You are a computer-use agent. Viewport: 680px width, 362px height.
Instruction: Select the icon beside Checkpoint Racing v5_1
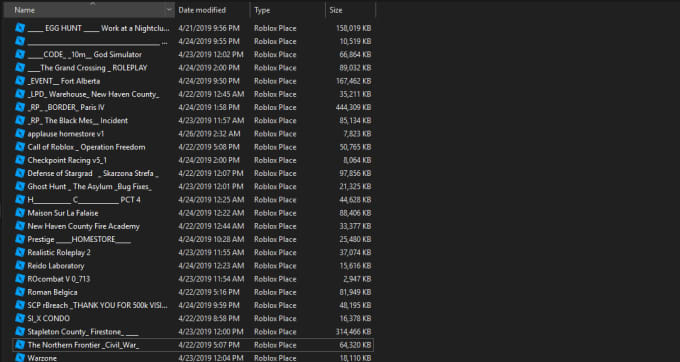click(x=20, y=160)
